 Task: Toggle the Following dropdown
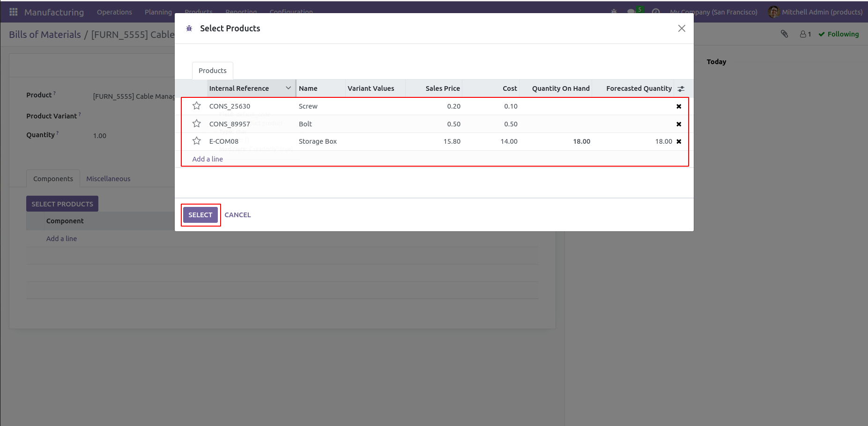(x=838, y=34)
